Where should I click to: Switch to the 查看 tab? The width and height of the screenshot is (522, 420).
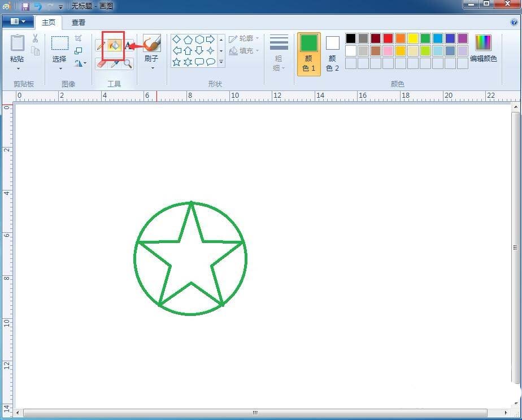(x=79, y=22)
